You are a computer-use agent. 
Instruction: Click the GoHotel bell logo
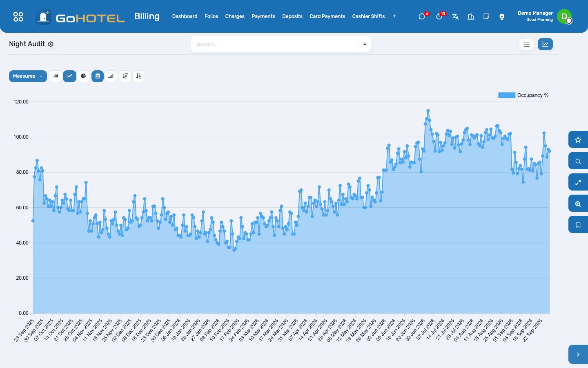(x=43, y=17)
